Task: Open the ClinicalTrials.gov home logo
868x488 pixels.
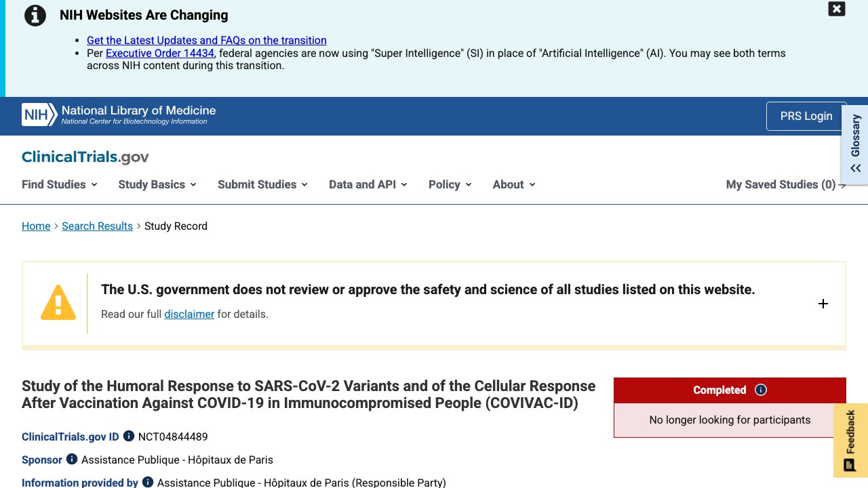Action: [x=85, y=157]
